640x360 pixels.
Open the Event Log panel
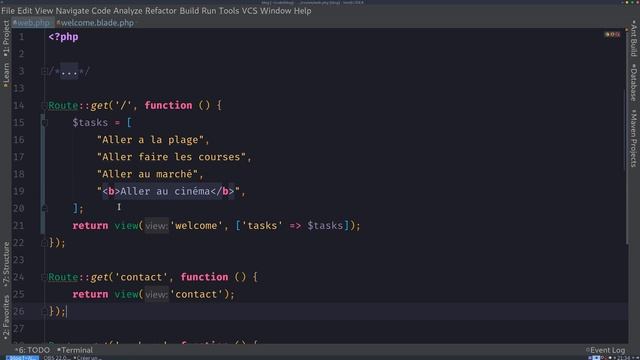606,350
